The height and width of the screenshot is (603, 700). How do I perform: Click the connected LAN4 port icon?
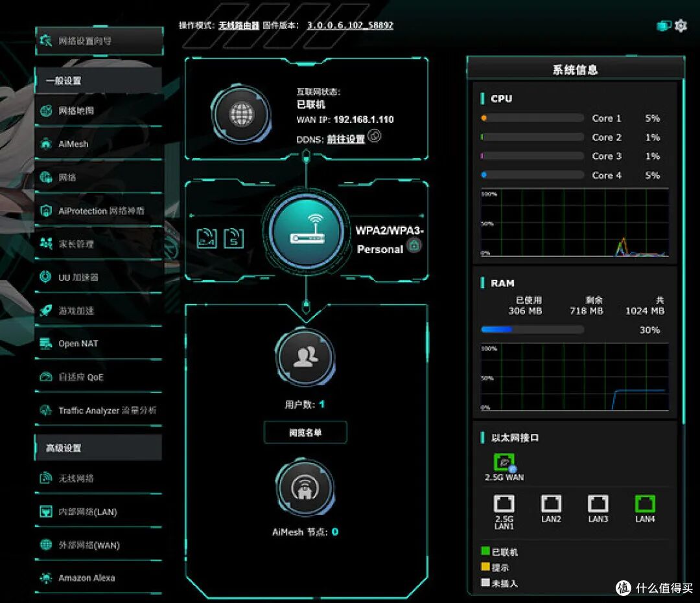tap(645, 504)
